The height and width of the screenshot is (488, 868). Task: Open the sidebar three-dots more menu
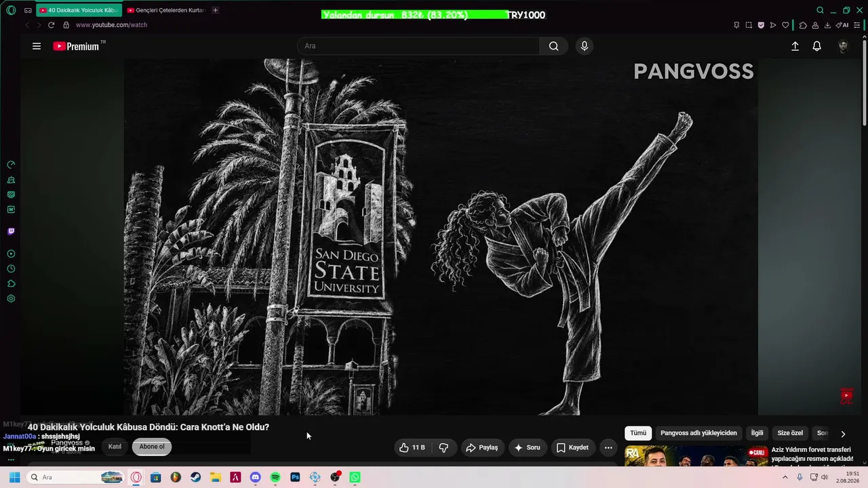11,460
